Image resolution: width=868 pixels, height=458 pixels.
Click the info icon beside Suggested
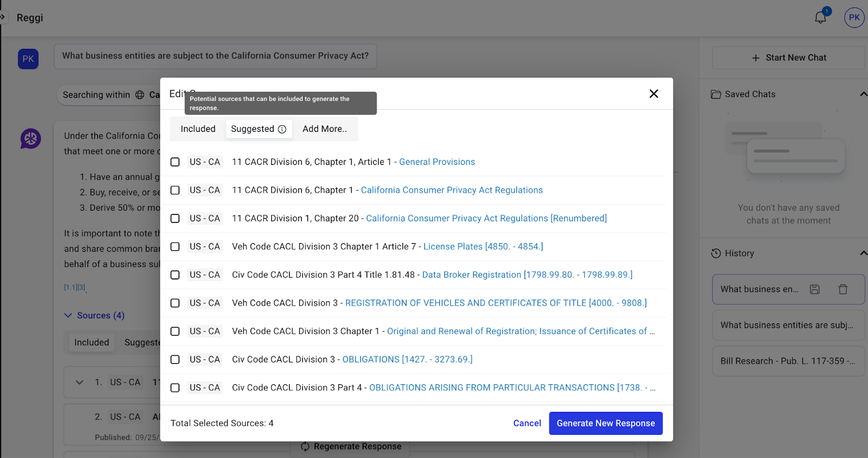tap(282, 129)
